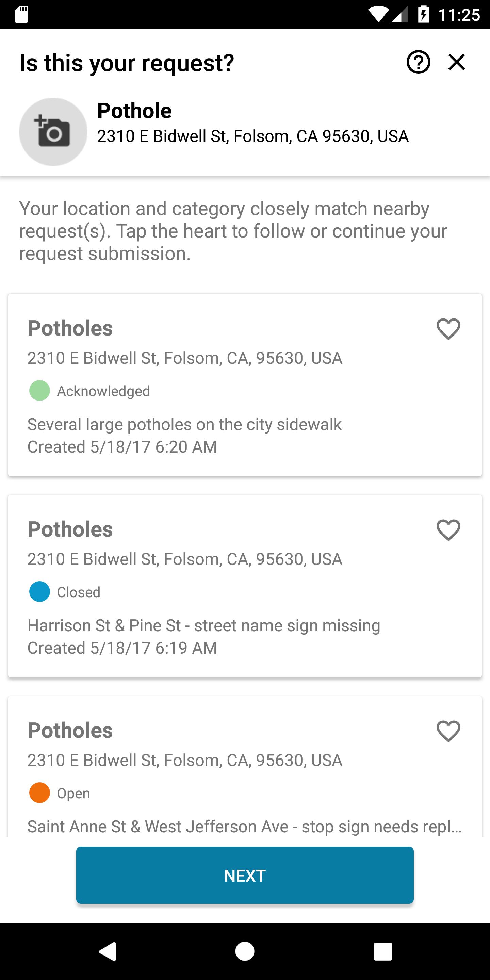Open the card about sidewalk potholes

tap(245, 385)
